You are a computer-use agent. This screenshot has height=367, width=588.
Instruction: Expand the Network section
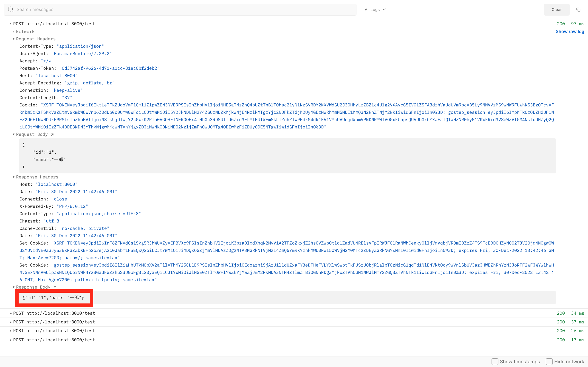13,32
